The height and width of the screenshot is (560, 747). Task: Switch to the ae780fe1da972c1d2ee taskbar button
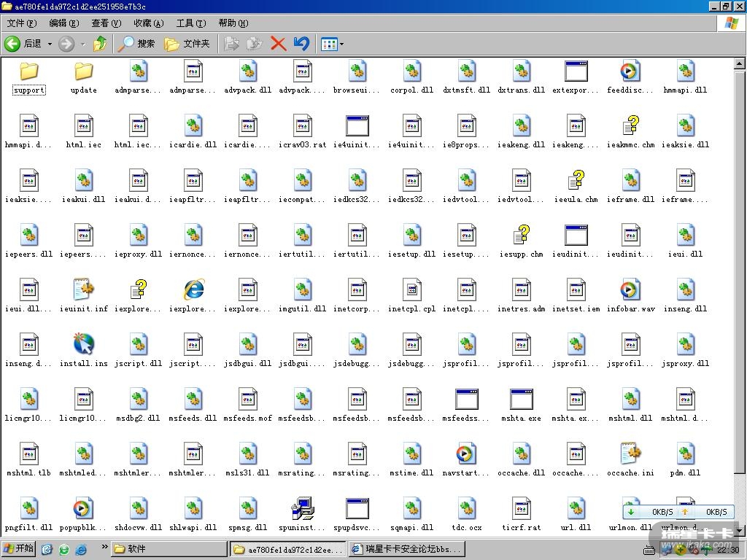[287, 549]
